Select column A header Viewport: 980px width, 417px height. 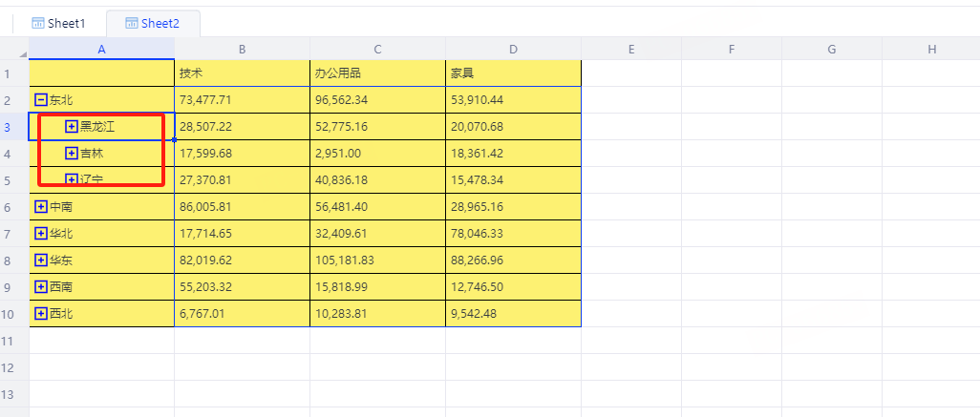pos(101,49)
